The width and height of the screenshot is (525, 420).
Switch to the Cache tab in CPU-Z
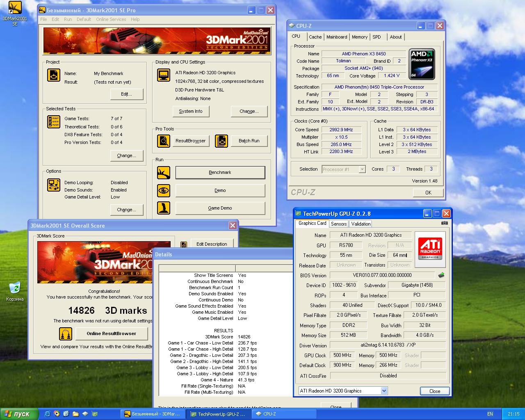click(315, 37)
